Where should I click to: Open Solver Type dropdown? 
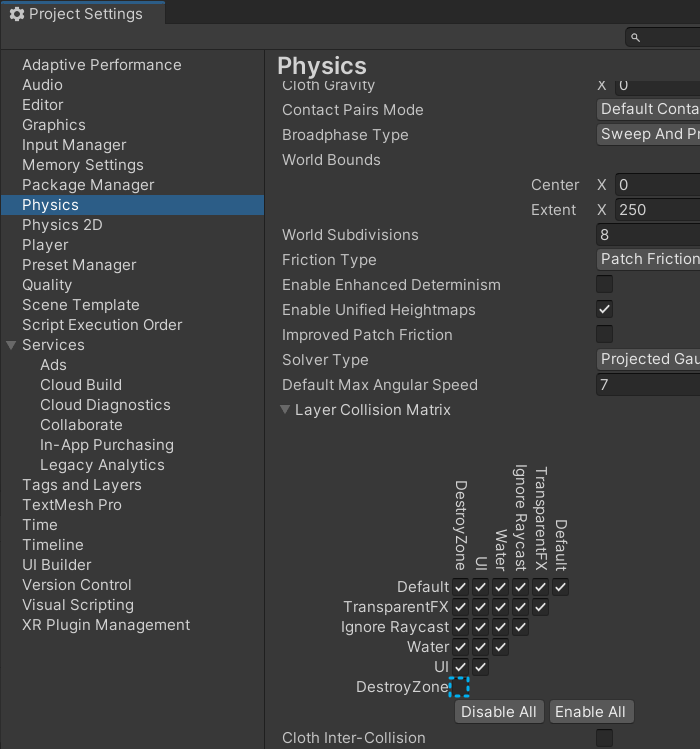(x=648, y=359)
